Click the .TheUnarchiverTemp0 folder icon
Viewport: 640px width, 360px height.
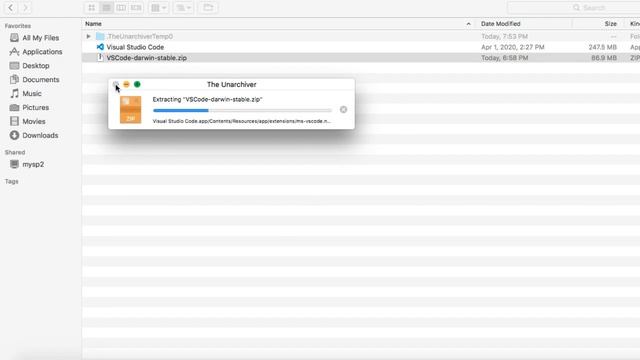pyautogui.click(x=100, y=36)
